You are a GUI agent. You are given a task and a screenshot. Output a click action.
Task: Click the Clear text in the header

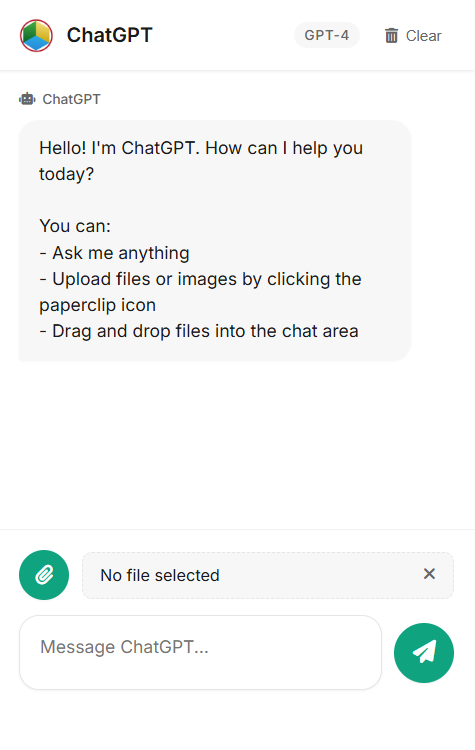[x=423, y=36]
